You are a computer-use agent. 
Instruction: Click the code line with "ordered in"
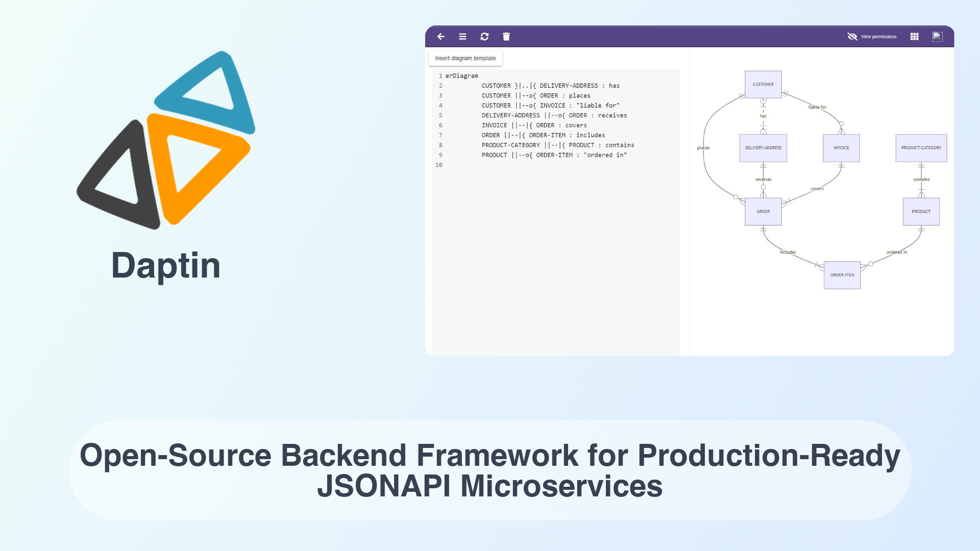point(554,155)
